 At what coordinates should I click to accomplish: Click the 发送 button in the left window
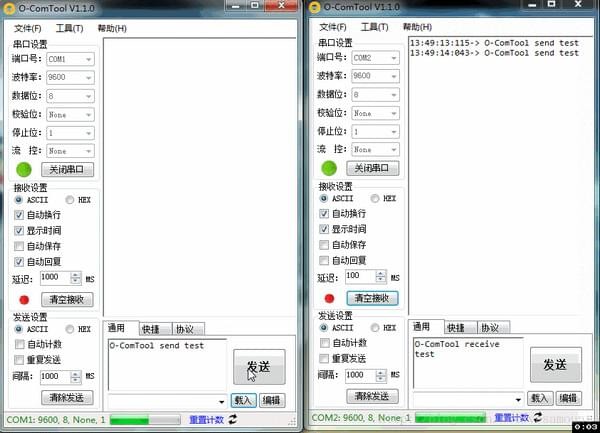[259, 367]
